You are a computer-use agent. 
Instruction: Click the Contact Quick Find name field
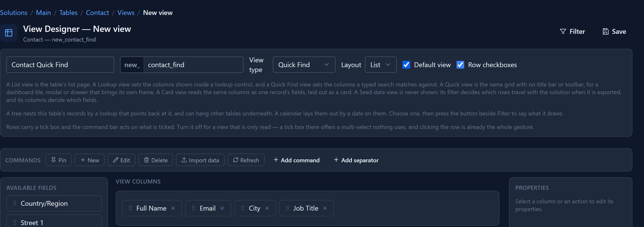pyautogui.click(x=60, y=65)
